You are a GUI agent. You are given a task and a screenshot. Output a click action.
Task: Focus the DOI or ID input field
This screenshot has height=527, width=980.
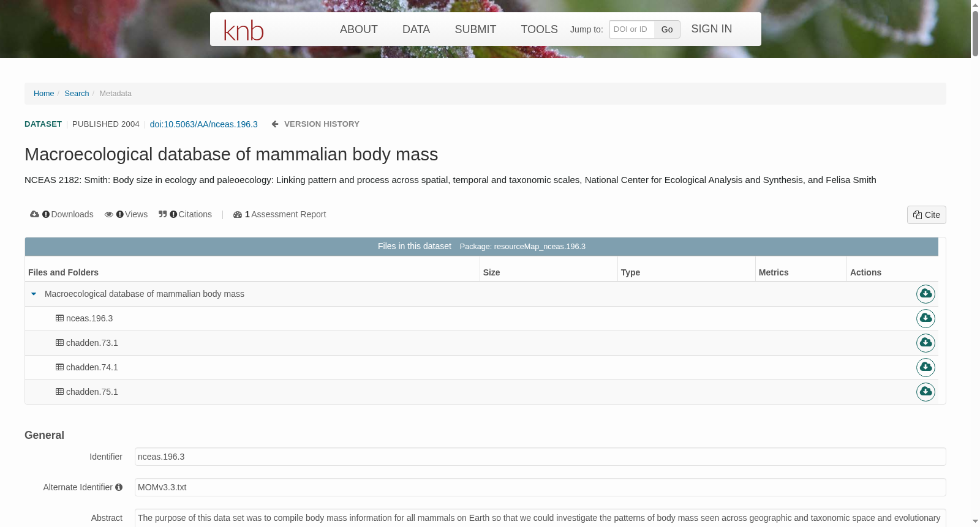pos(632,29)
